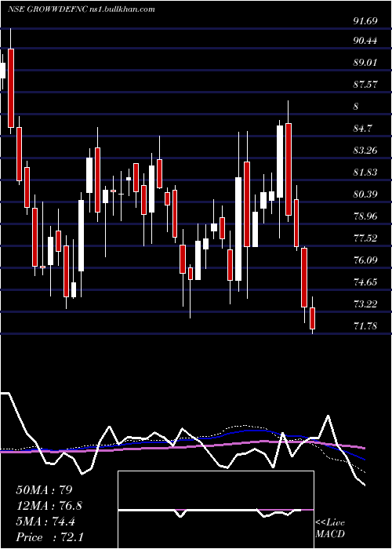Click the <<Live MACD label
Image resolution: width=392 pixels, height=549 pixels.
330,529
